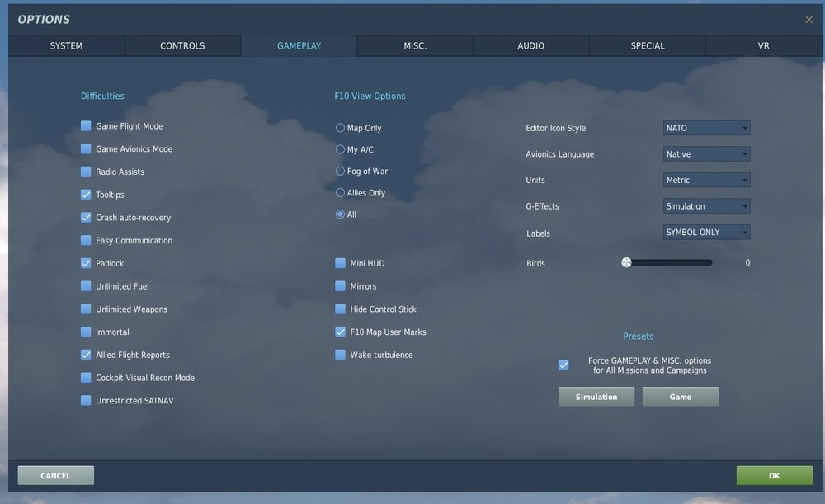Enable Wake turbulence

tap(340, 354)
